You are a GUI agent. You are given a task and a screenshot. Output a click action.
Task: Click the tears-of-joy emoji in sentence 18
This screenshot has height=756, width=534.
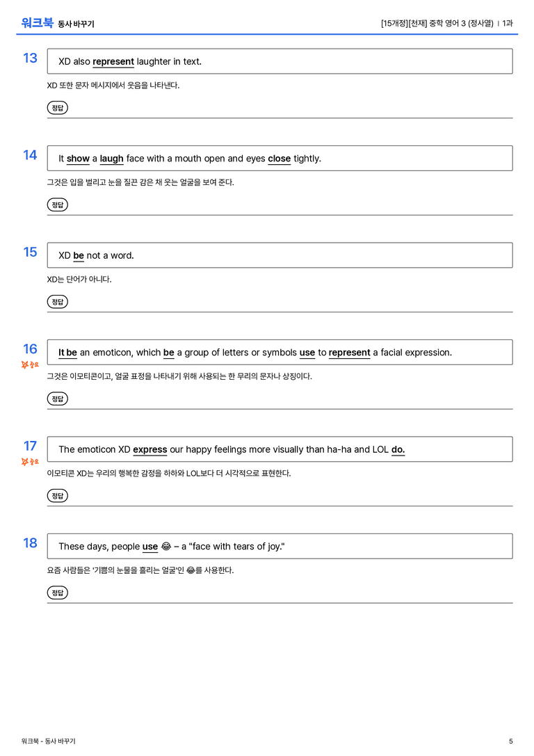point(165,546)
